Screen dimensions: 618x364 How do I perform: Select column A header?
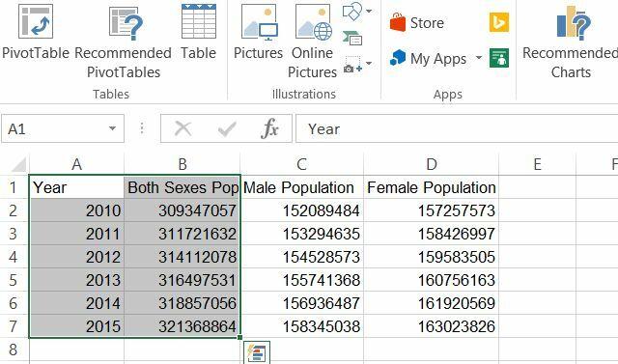point(77,164)
